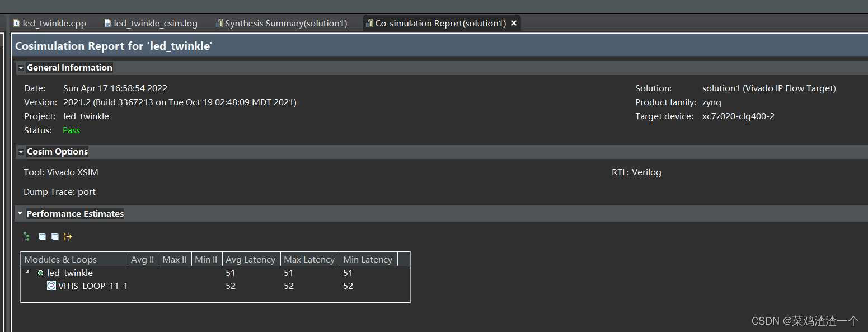Click the led_twinkle.cpp tab file icon
Viewport: 868px width, 332px height.
tap(17, 23)
